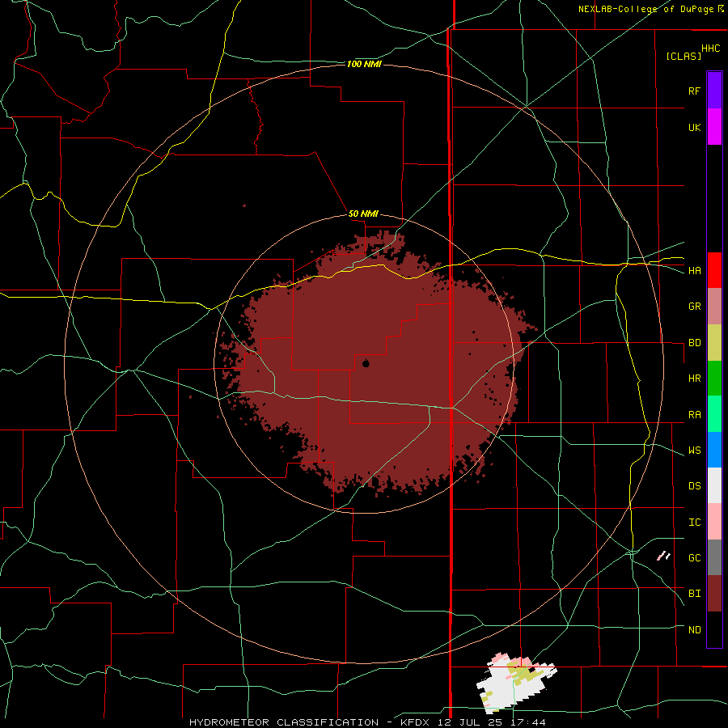728x728 pixels.
Task: Pick the mint green RA legend swatch
Action: coord(714,413)
